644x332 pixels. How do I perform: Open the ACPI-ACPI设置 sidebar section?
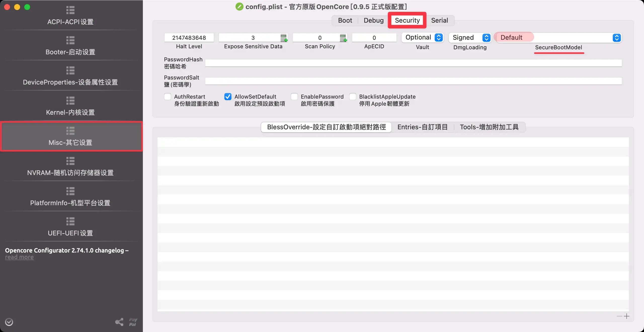pyautogui.click(x=70, y=16)
